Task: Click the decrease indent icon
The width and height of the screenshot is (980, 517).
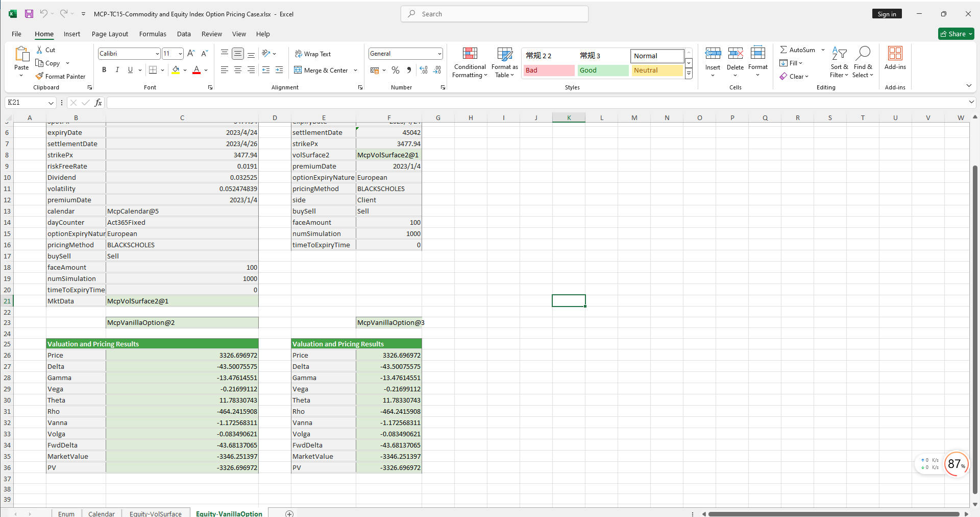Action: click(266, 70)
